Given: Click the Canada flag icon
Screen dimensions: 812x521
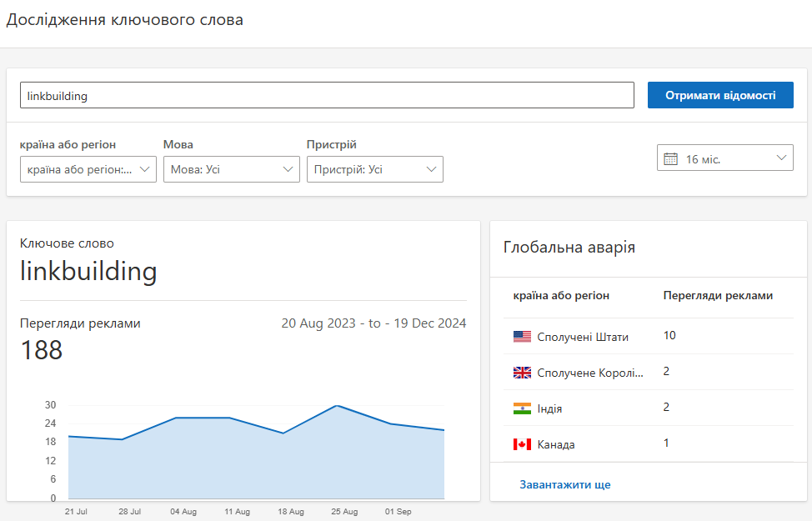Looking at the screenshot, I should point(522,444).
